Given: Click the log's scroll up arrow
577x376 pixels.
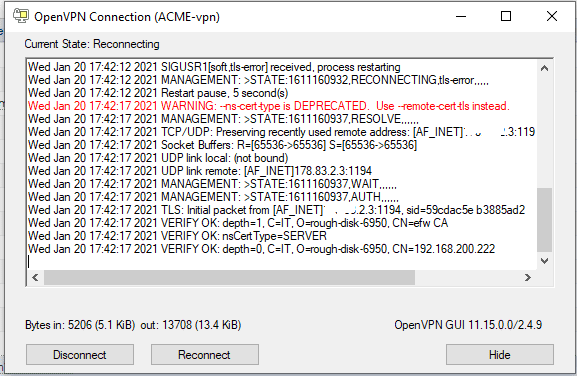Looking at the screenshot, I should coord(544,68).
